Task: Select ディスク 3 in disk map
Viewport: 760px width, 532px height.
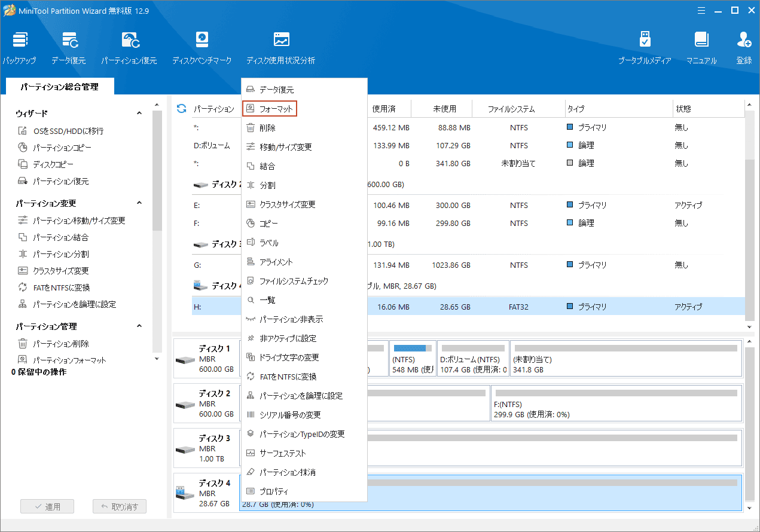Action: (x=206, y=449)
